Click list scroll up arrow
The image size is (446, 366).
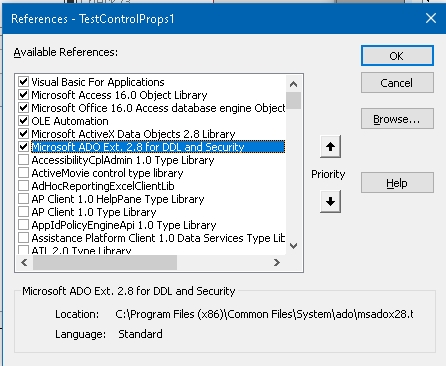pos(293,84)
